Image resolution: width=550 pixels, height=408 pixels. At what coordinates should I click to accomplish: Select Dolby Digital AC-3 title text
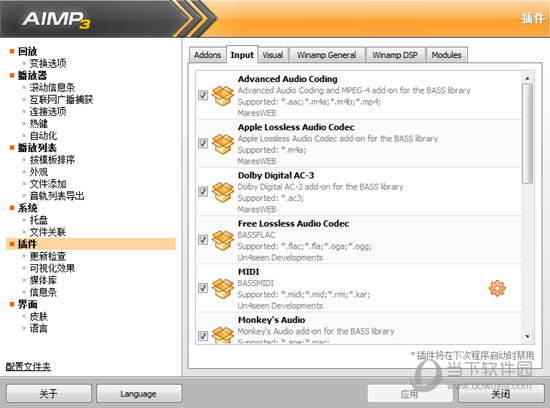click(276, 175)
